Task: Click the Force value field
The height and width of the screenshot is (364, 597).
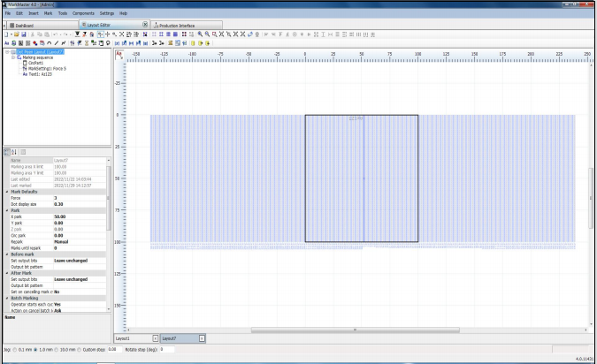Action: pos(80,198)
